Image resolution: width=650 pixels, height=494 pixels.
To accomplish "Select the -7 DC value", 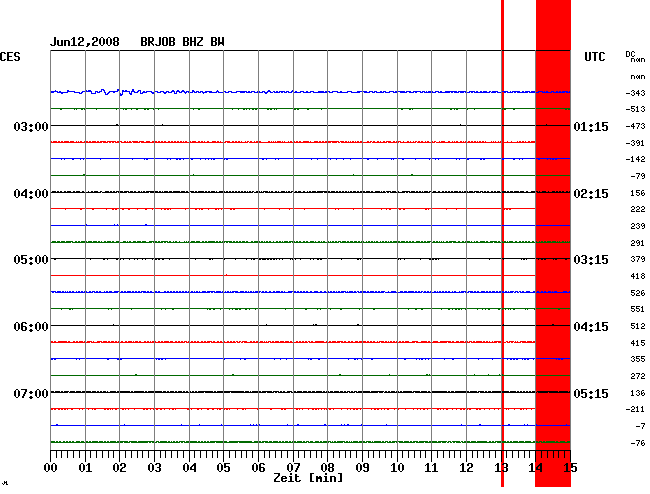I will pos(640,426).
